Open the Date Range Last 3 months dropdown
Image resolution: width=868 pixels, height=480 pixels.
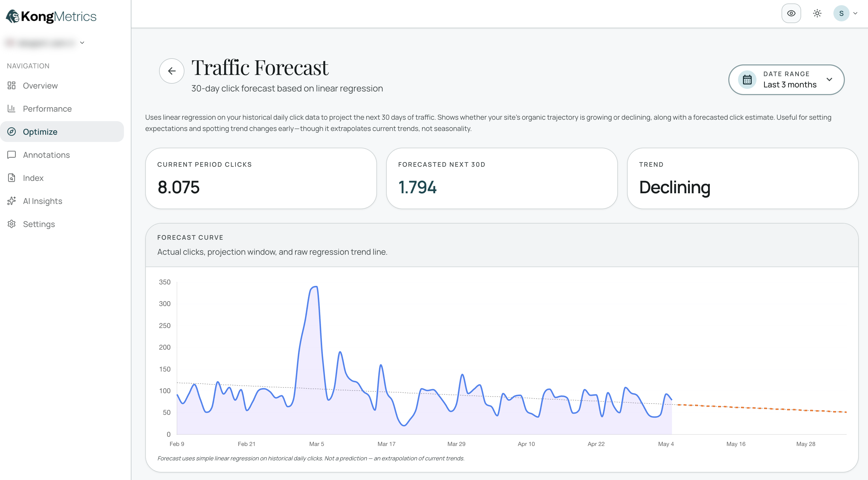coord(786,80)
